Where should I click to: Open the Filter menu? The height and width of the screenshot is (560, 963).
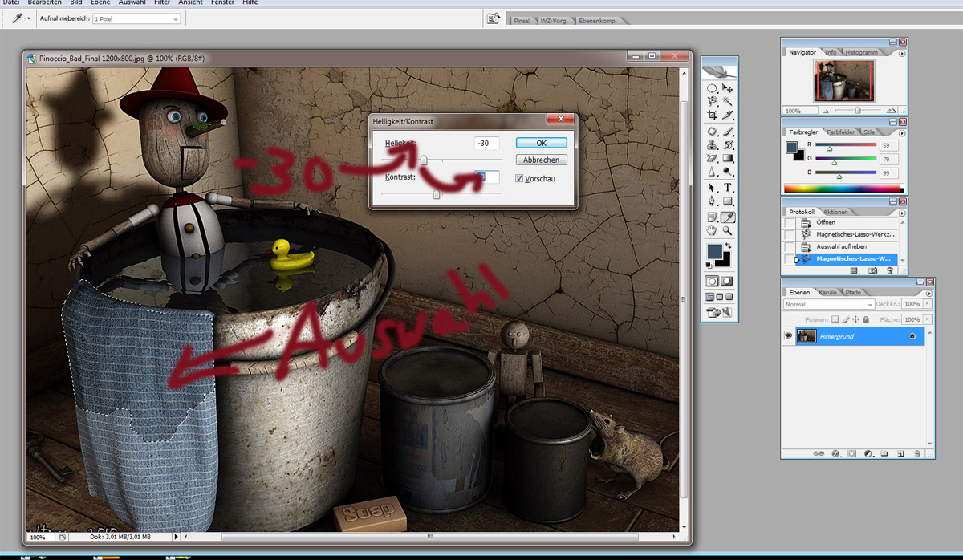(x=162, y=2)
